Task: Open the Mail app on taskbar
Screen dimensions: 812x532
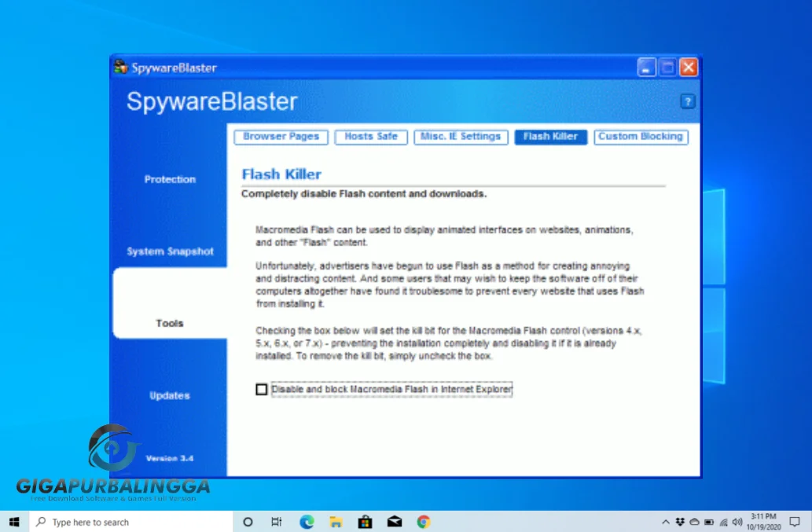Action: click(395, 522)
